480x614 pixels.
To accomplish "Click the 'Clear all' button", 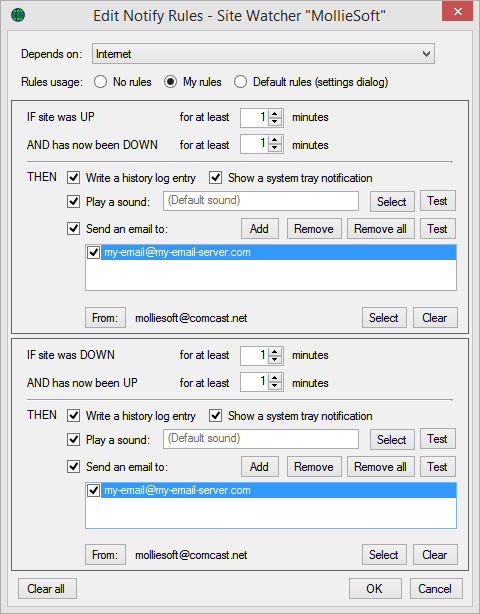I will click(47, 589).
